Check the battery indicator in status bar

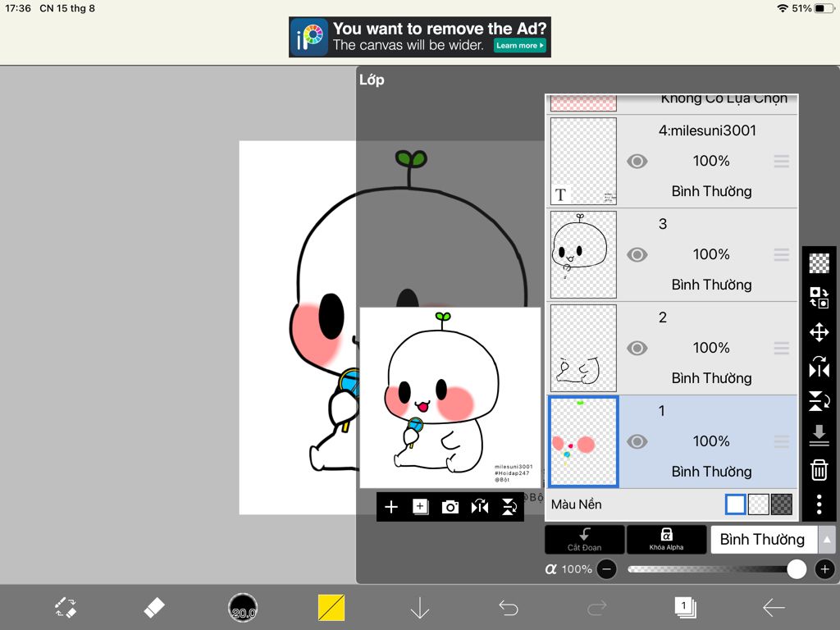point(824,8)
